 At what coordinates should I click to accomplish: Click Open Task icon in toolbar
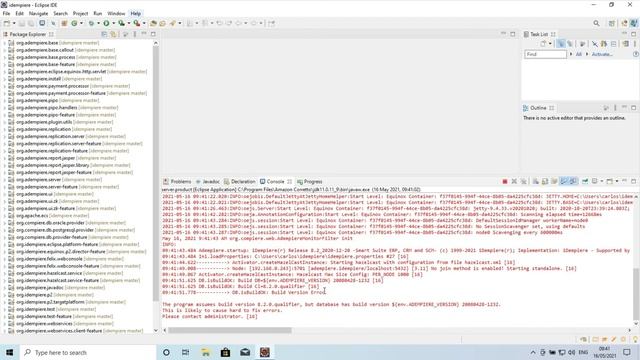[x=162, y=23]
